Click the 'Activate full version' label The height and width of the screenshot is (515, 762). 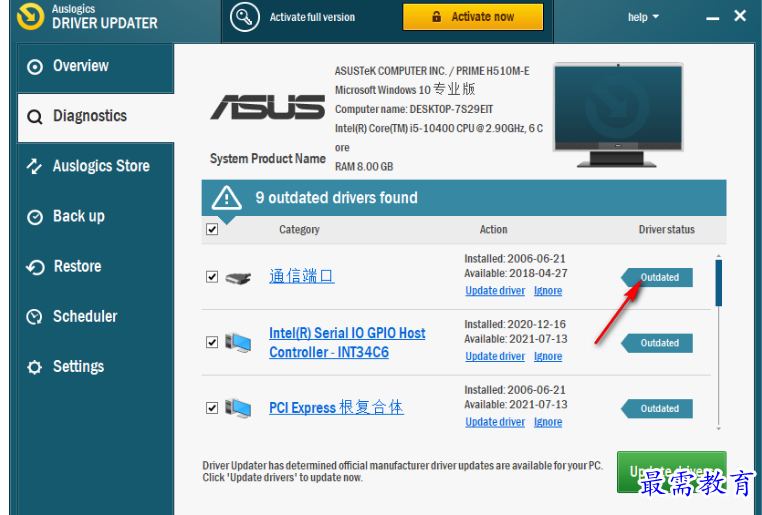[312, 17]
